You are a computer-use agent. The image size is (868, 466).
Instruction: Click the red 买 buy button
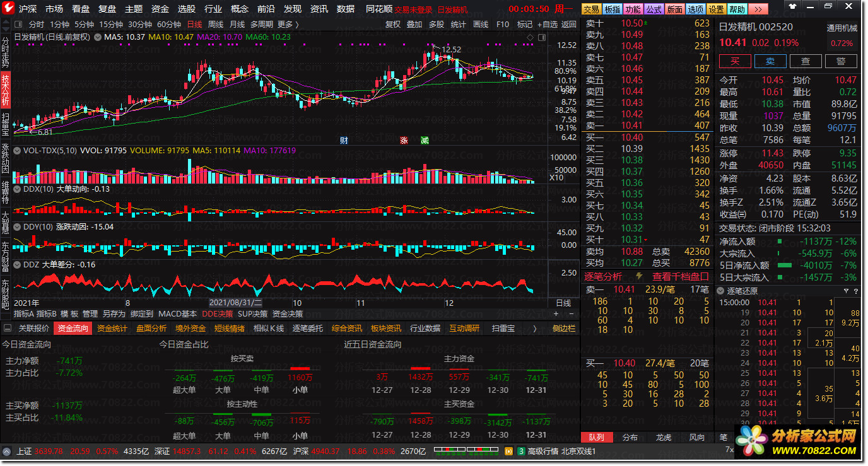(735, 61)
